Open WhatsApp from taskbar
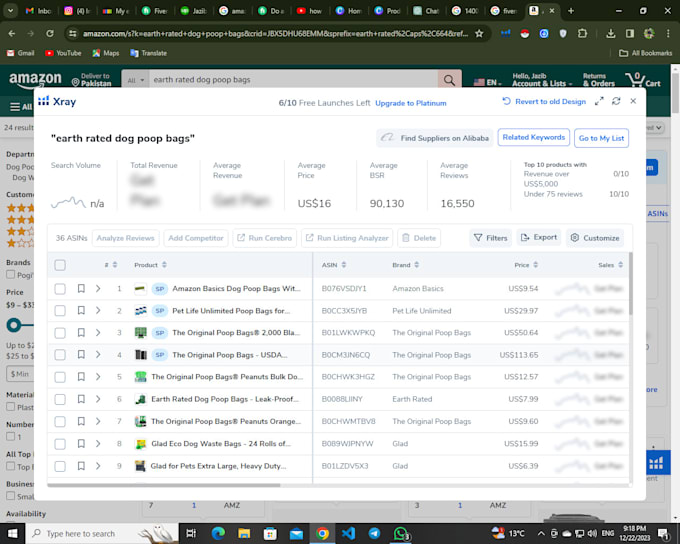The height and width of the screenshot is (544, 680). [401, 533]
